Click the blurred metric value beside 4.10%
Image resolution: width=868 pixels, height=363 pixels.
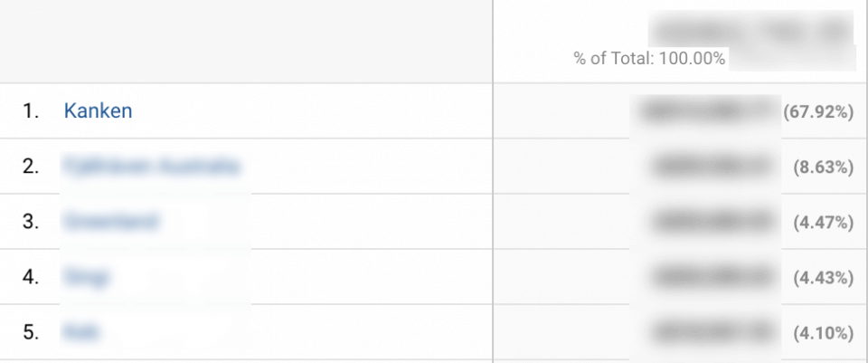[712, 332]
